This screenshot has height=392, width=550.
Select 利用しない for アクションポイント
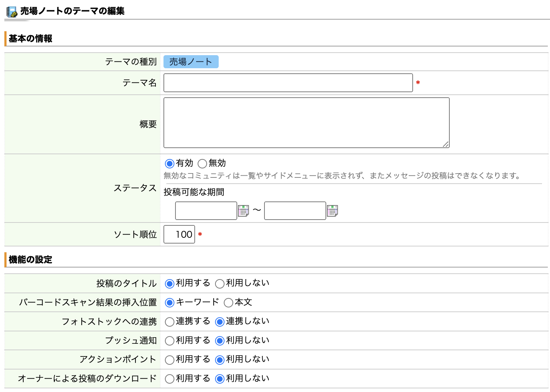[x=220, y=360]
